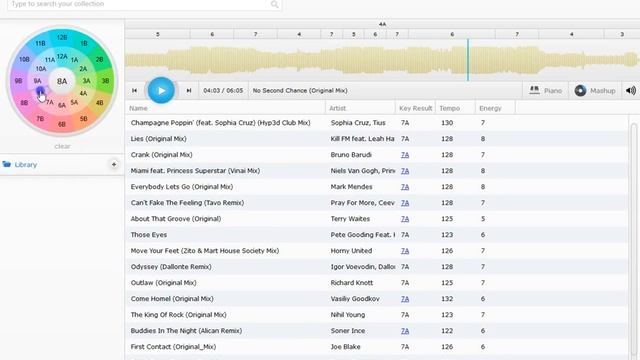Select track The King Of Rock
This screenshot has height=360, width=640.
[376, 315]
